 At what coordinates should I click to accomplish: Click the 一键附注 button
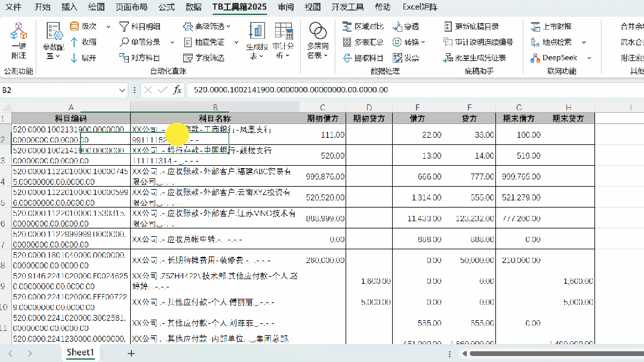pos(19,41)
